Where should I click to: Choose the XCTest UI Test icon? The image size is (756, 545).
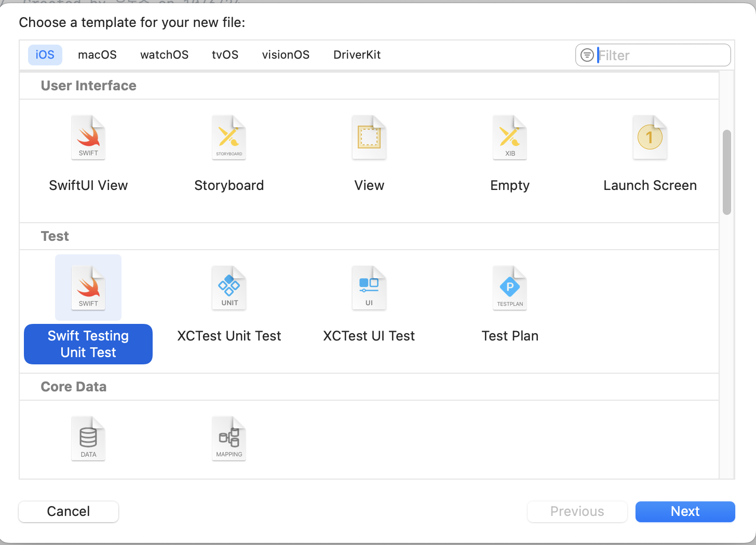click(369, 288)
